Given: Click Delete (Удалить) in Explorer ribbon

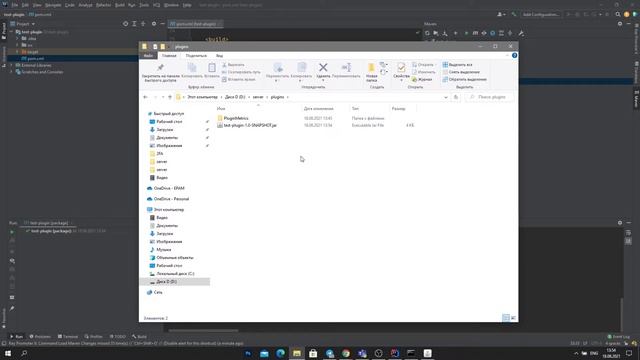Looking at the screenshot, I should tap(323, 71).
